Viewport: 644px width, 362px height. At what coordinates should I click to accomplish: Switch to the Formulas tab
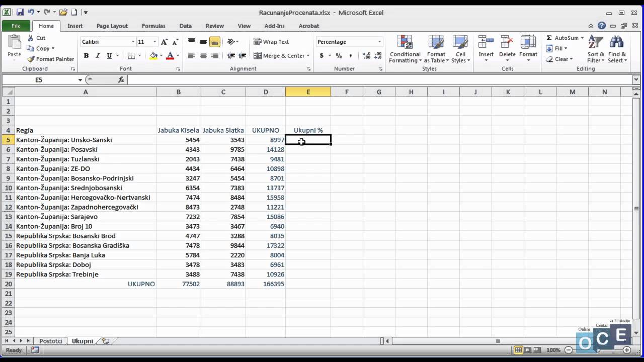pyautogui.click(x=153, y=26)
